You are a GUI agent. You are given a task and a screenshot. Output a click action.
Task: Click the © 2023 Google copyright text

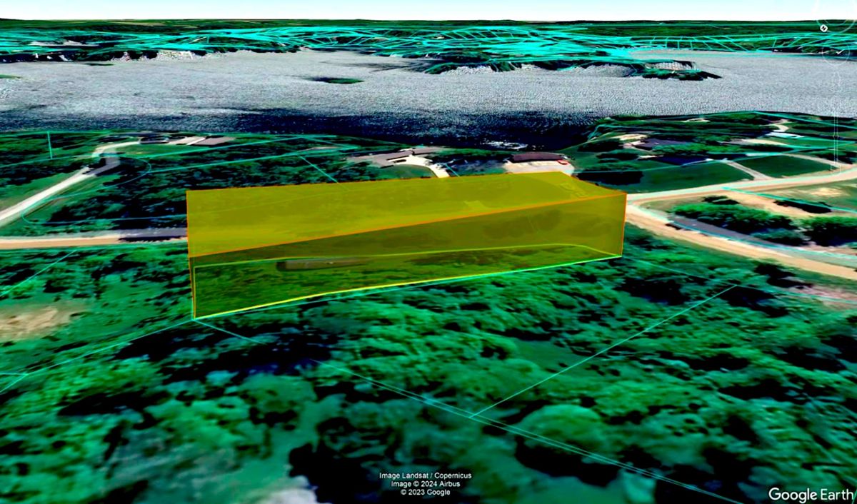[x=425, y=492]
